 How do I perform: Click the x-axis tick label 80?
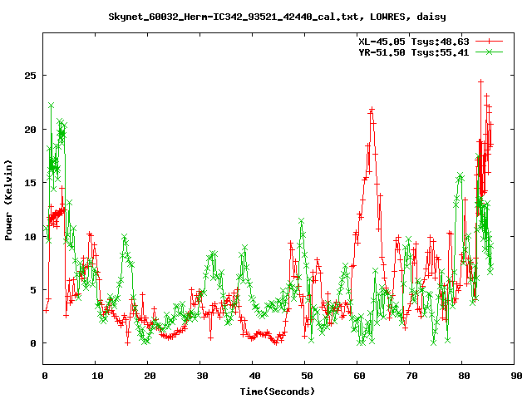click(464, 376)
